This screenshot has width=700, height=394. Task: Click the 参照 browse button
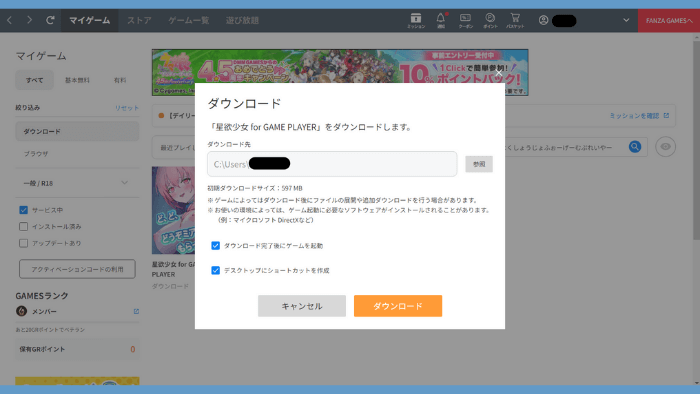479,164
